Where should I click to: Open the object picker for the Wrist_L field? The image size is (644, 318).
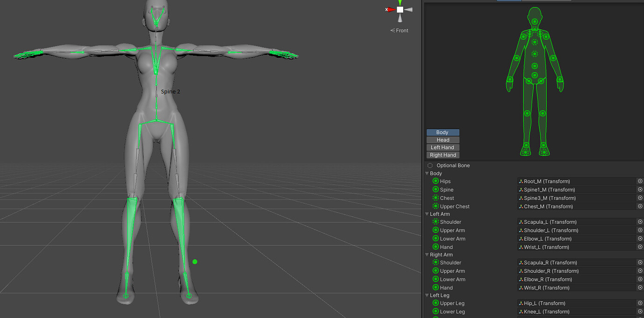640,247
